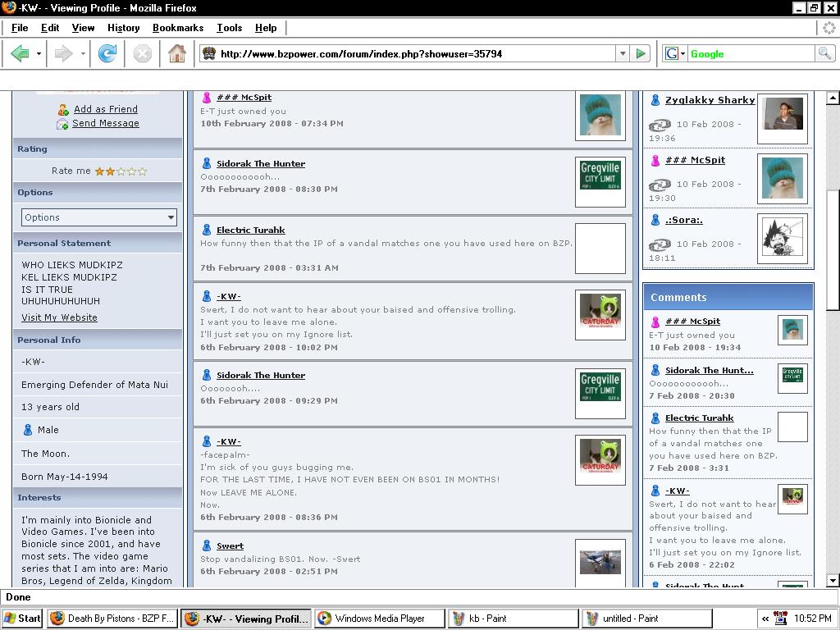Click the blue user icon beside Zyglakky Sharky

(x=655, y=99)
